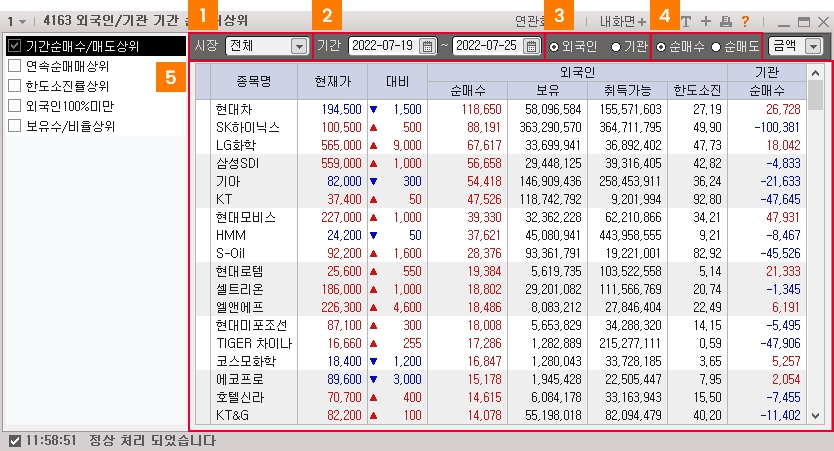Select the 기관 radio button
Screen dimensions: 834x451
point(616,47)
